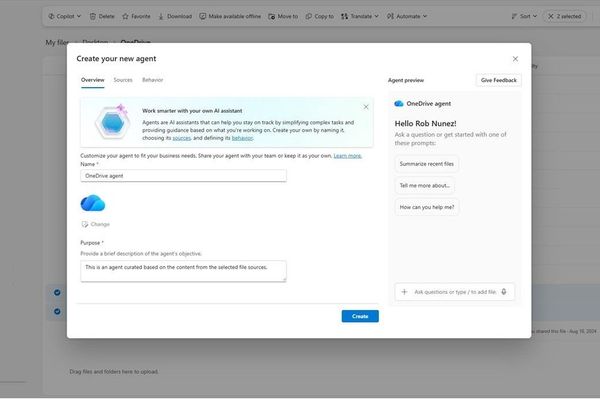Open the Sort dropdown
The width and height of the screenshot is (600, 400).
524,16
